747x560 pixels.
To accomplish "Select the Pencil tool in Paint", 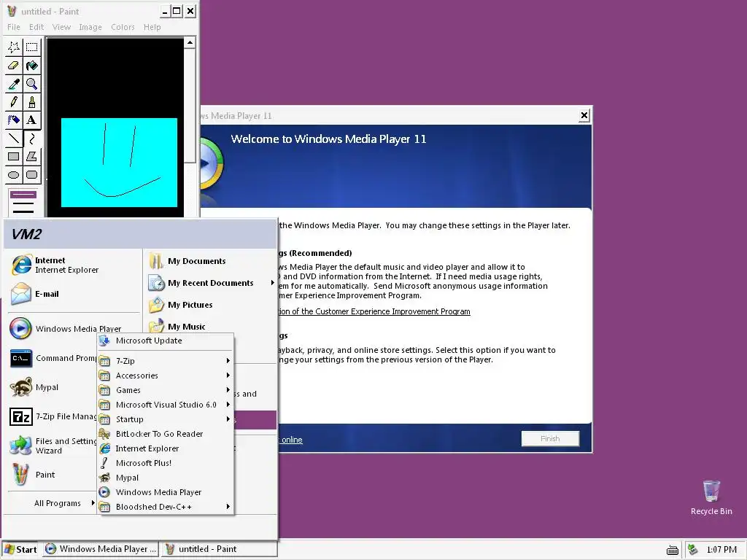I will 14,102.
